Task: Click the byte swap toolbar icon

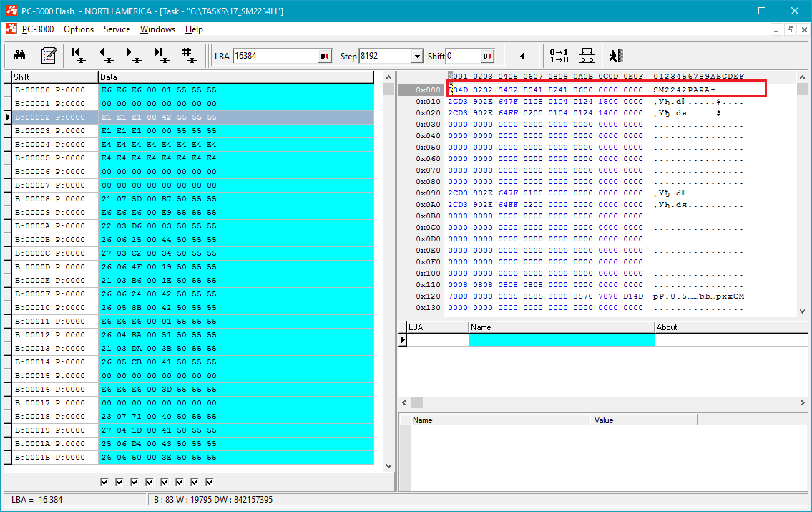Action: [x=587, y=55]
